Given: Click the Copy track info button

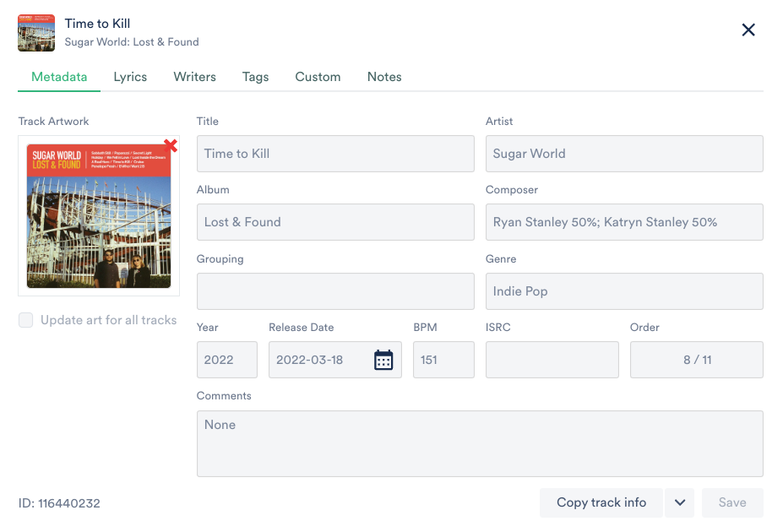Looking at the screenshot, I should click(601, 502).
